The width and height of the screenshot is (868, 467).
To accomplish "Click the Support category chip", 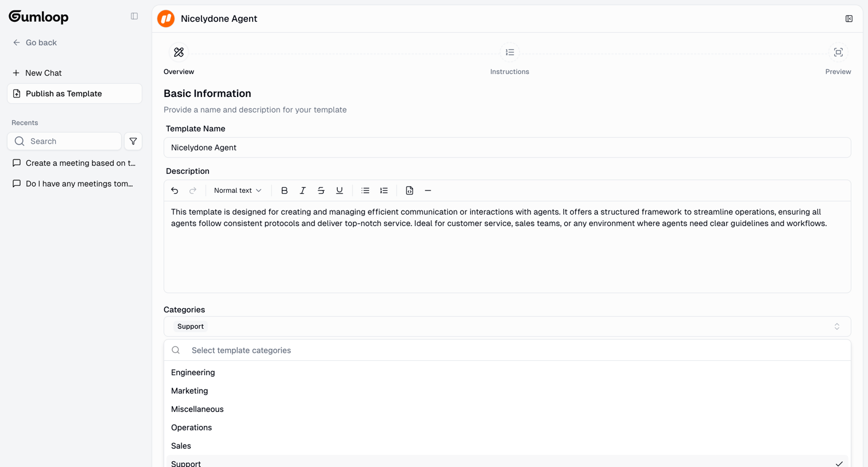I will pyautogui.click(x=191, y=326).
